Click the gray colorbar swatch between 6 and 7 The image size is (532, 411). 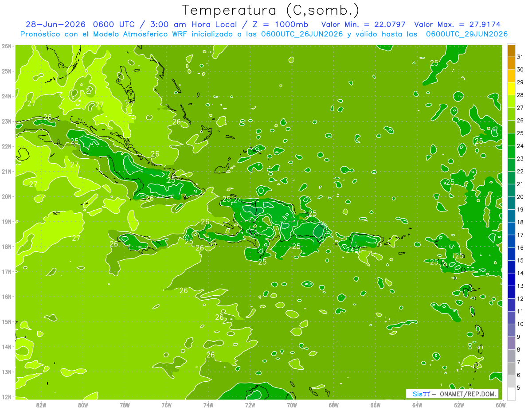511,369
